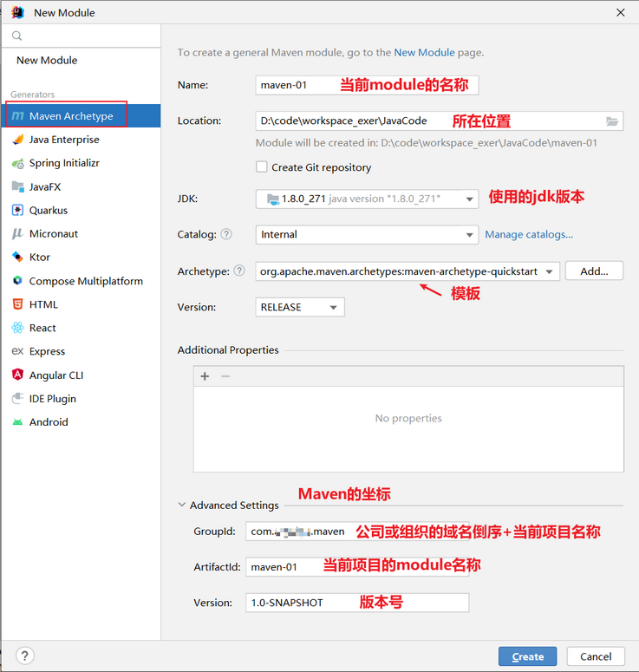Click the help icon next to Archetype
This screenshot has width=639, height=672.
(x=239, y=271)
